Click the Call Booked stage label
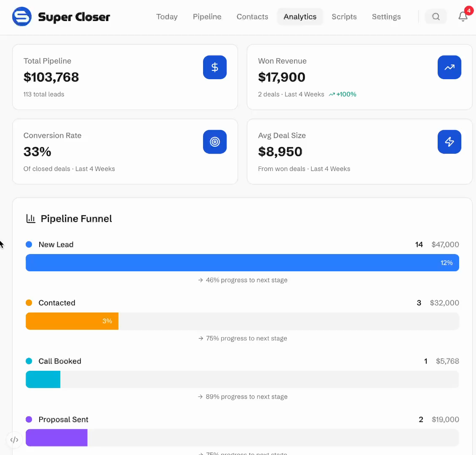 60,361
